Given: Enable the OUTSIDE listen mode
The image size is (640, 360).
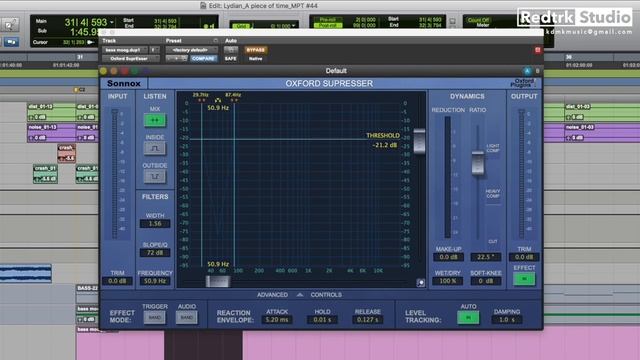Looking at the screenshot, I should pos(155,177).
